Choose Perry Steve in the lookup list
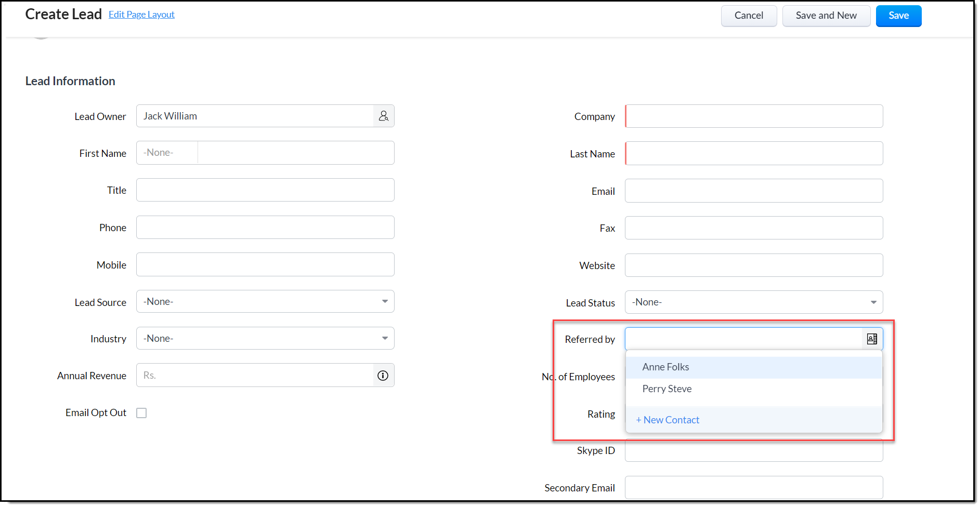The height and width of the screenshot is (507, 980). (667, 389)
